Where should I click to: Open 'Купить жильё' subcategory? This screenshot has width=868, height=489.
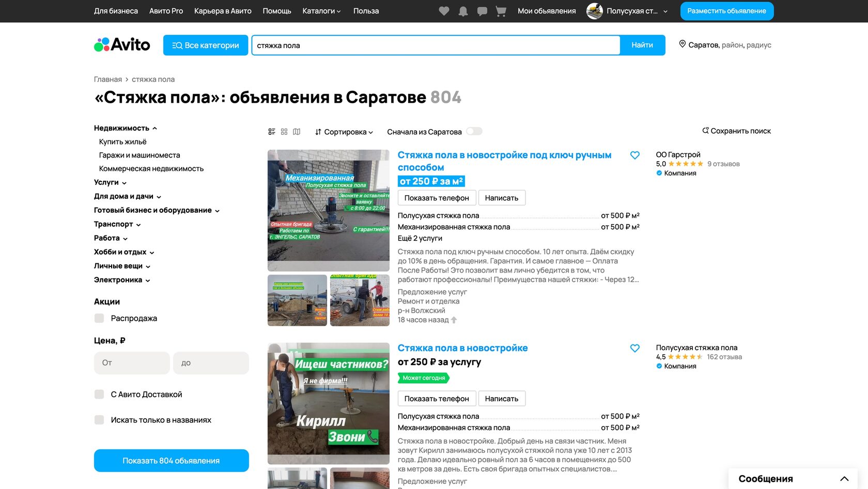pos(123,141)
